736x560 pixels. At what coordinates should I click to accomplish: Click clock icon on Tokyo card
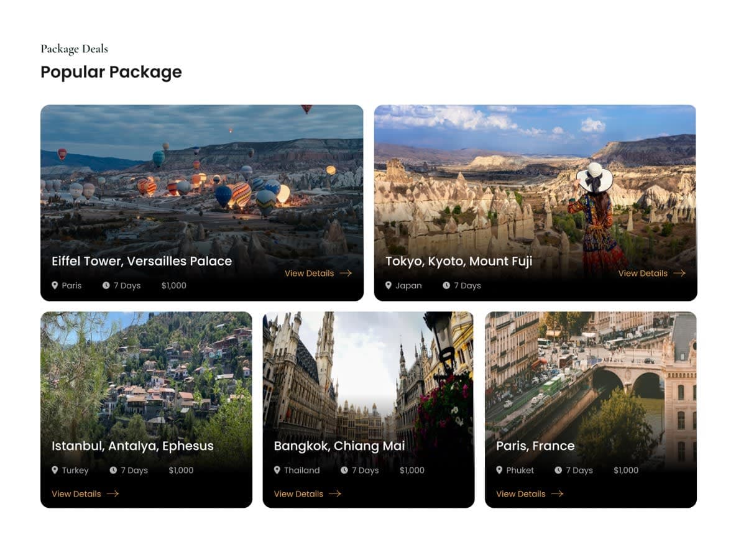(x=446, y=285)
